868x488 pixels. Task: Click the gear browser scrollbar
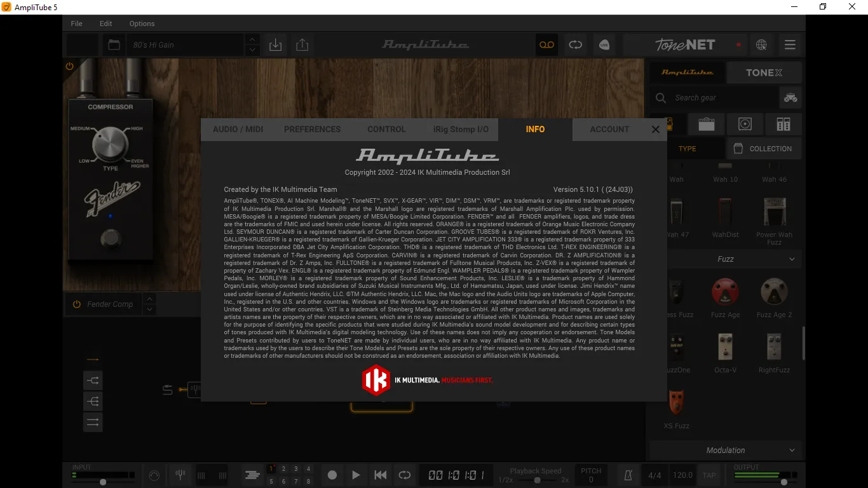point(803,343)
